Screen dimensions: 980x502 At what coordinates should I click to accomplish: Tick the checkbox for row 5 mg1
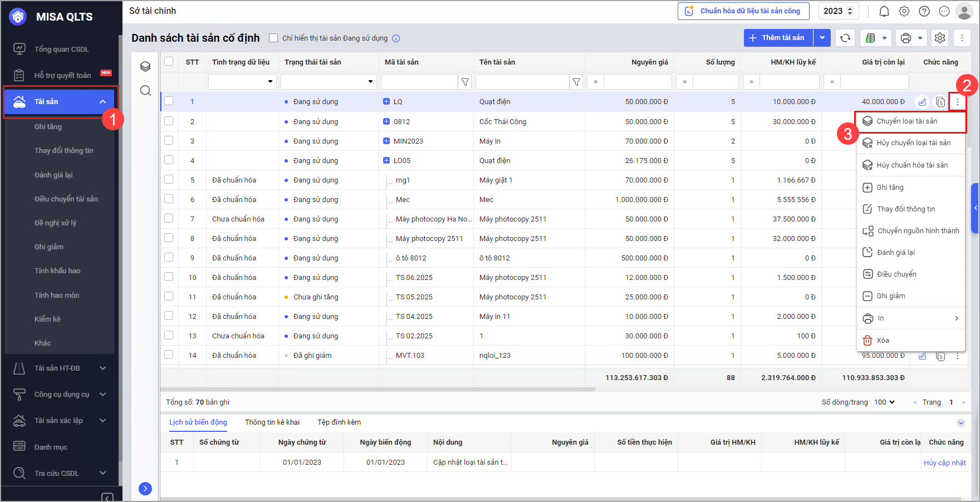169,180
